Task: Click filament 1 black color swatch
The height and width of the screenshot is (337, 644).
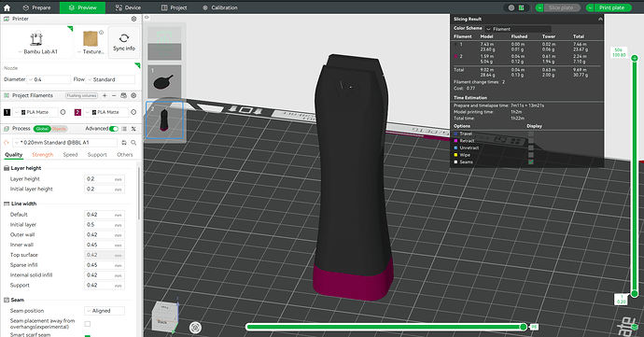Action: [x=7, y=112]
